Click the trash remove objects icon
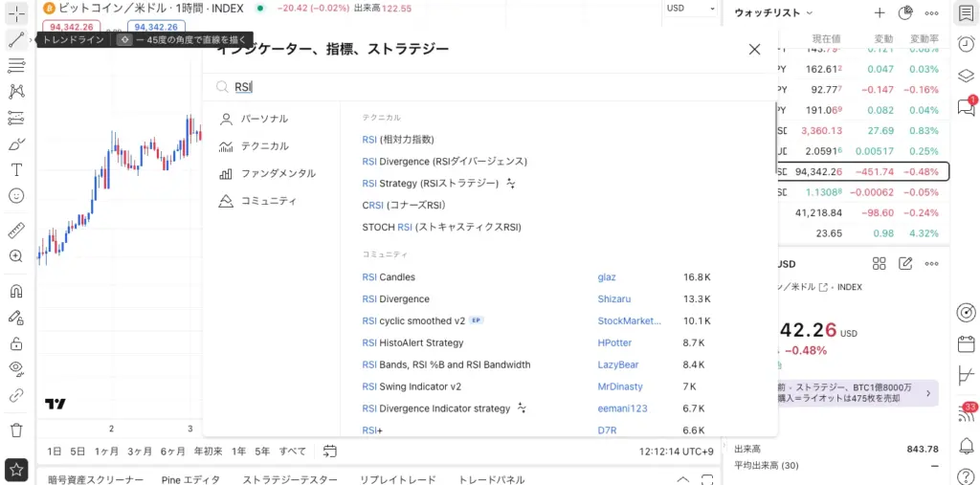The image size is (980, 485). [17, 430]
